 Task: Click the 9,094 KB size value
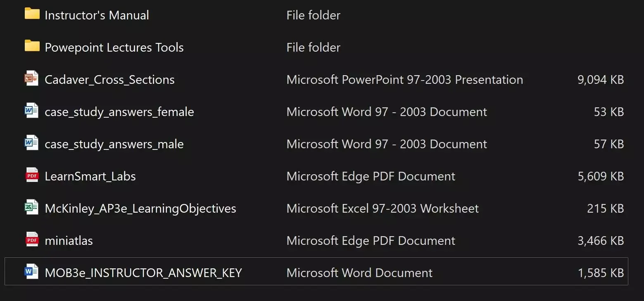point(600,80)
